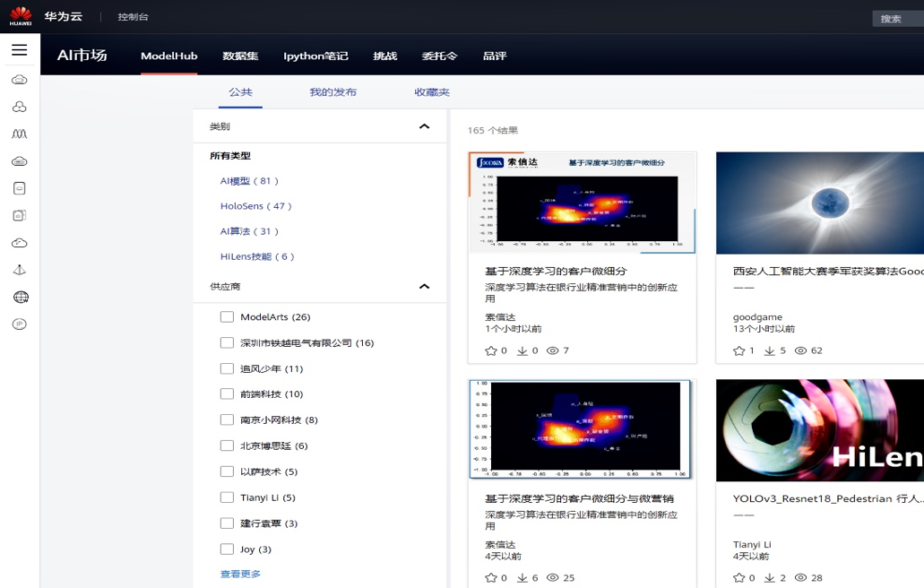Select the topmost cloud icon in the sidebar
Image resolution: width=924 pixels, height=588 pixels.
pyautogui.click(x=19, y=79)
